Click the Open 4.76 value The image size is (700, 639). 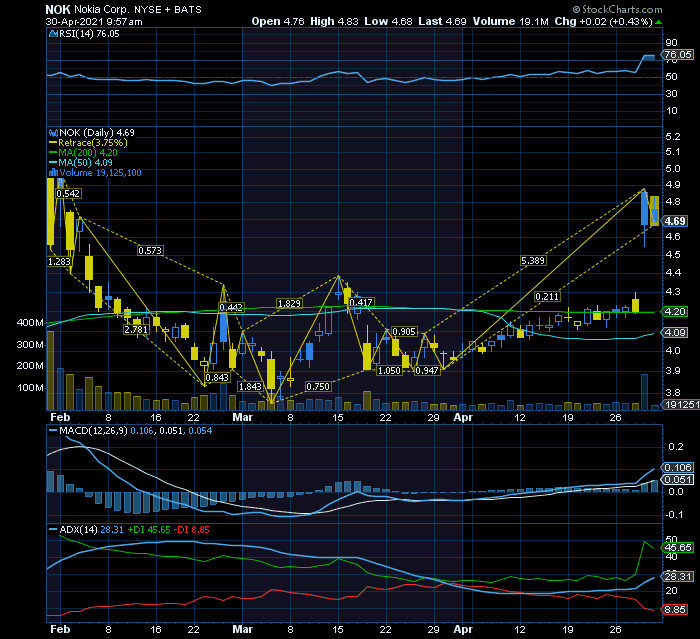click(278, 21)
